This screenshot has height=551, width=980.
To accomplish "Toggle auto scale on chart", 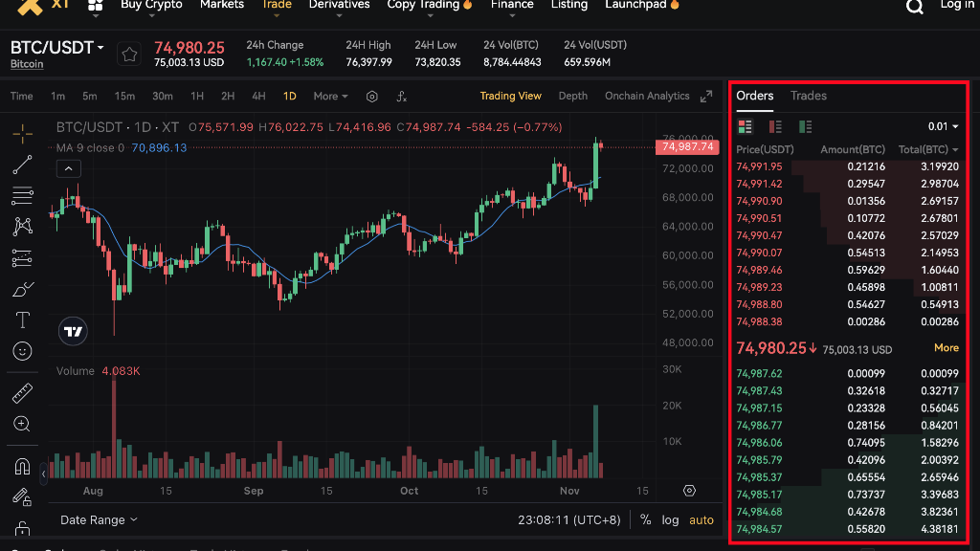I will [702, 519].
